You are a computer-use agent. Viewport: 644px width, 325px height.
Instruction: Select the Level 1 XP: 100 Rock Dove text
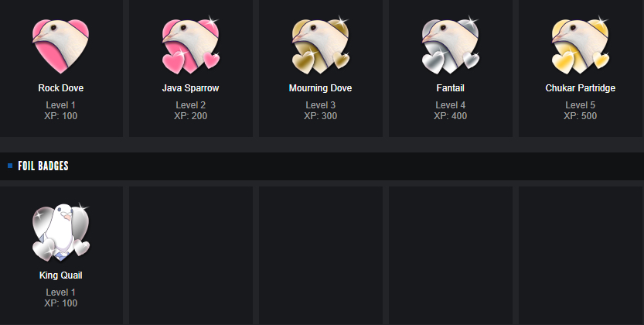point(61,111)
